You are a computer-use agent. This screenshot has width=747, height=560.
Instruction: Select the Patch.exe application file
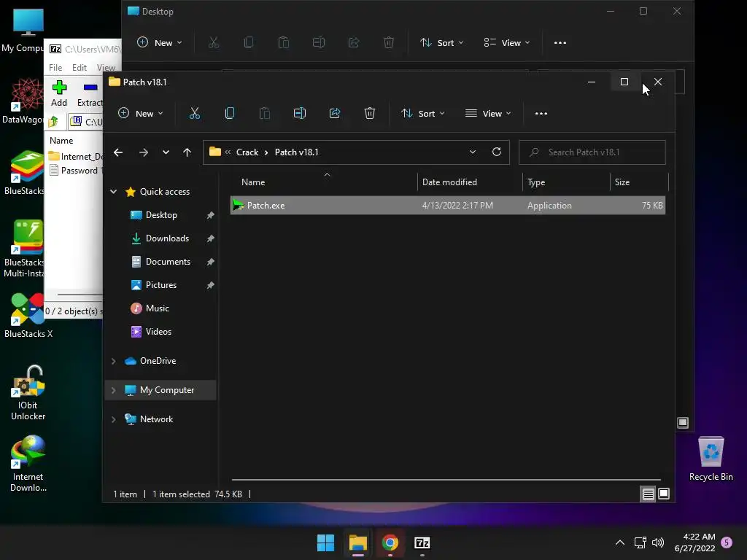[447, 205]
